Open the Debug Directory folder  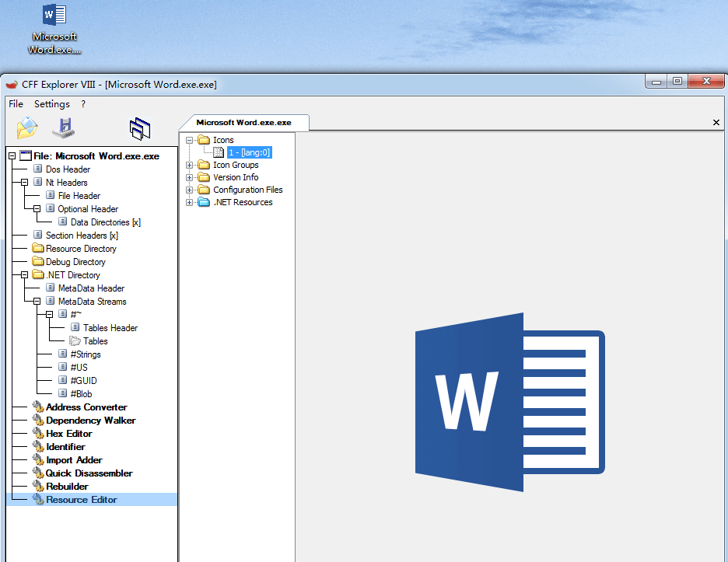point(75,262)
